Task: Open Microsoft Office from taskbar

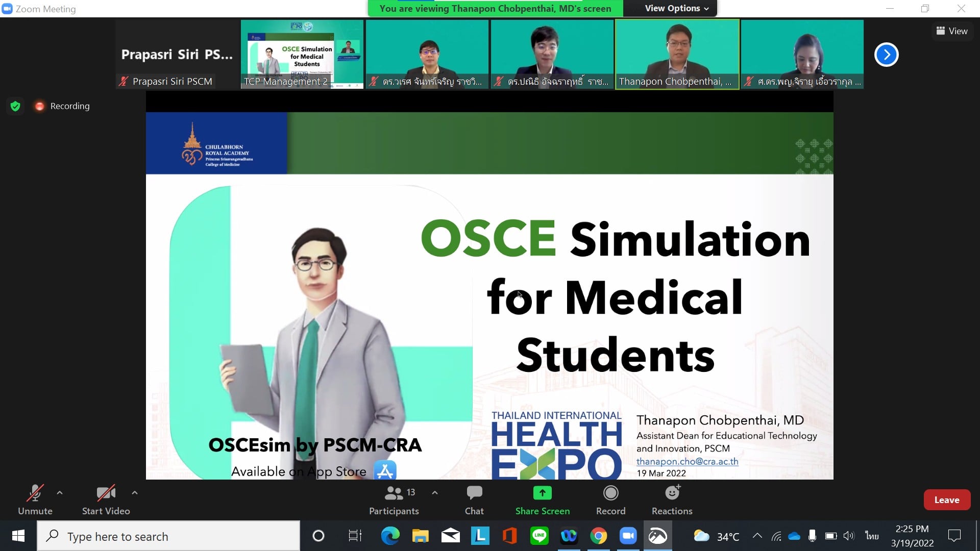Action: coord(509,536)
